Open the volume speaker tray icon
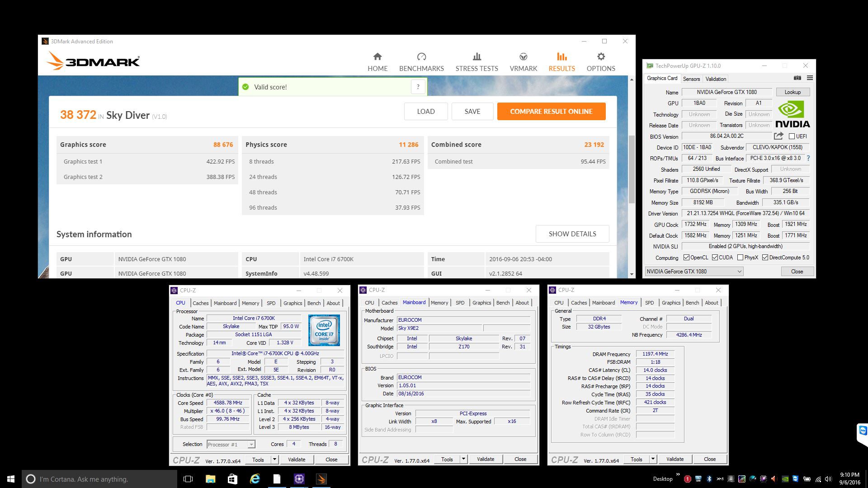The height and width of the screenshot is (488, 868). (x=828, y=479)
